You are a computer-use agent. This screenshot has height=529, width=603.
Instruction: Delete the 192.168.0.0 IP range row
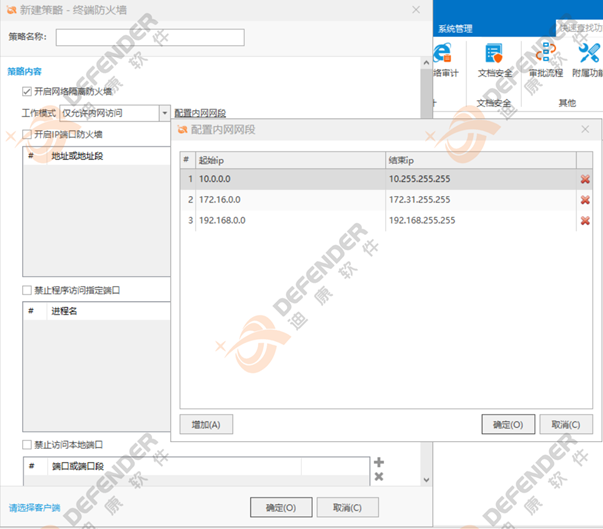point(585,221)
